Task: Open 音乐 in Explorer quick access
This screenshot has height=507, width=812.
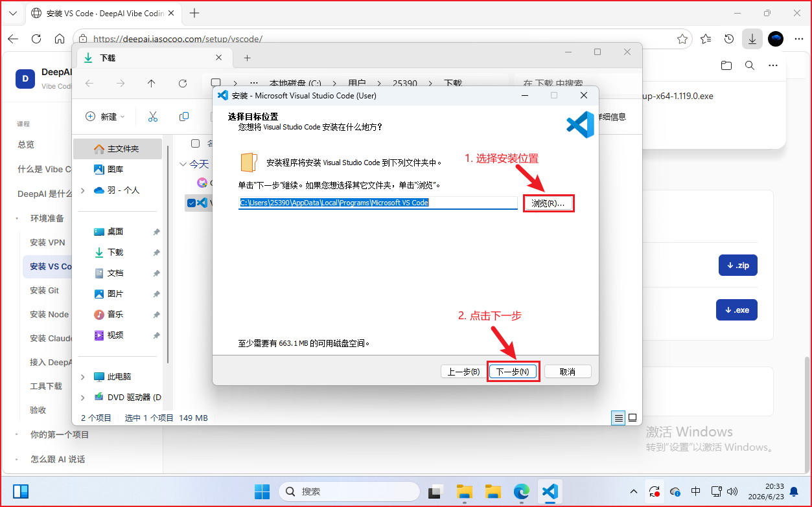Action: click(115, 314)
